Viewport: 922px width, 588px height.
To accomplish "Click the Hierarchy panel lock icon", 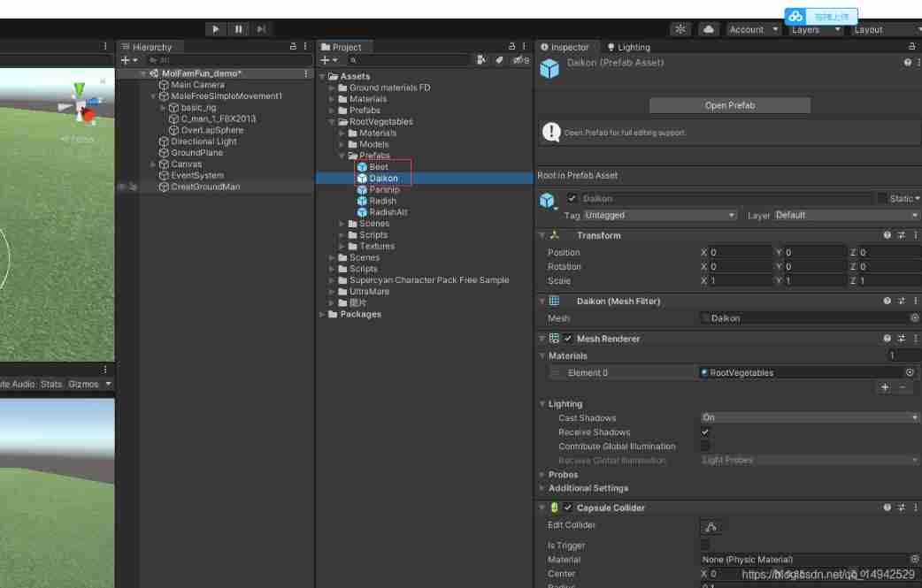I will tap(293, 46).
